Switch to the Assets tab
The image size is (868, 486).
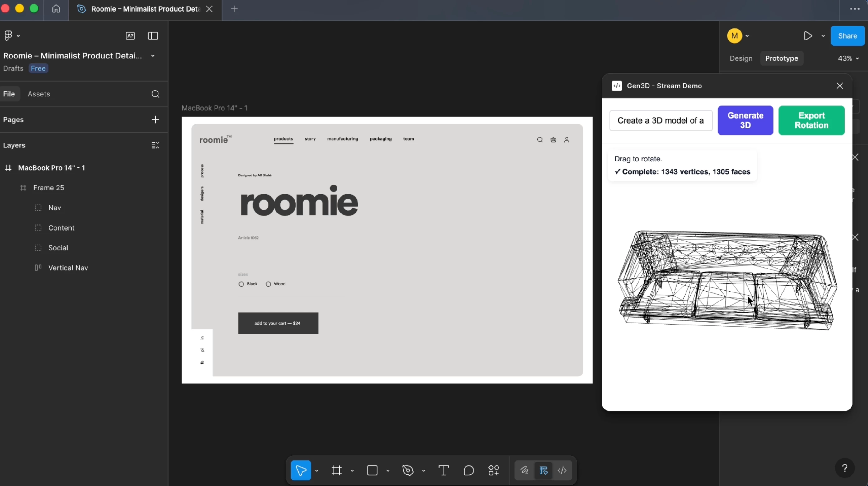click(x=39, y=94)
